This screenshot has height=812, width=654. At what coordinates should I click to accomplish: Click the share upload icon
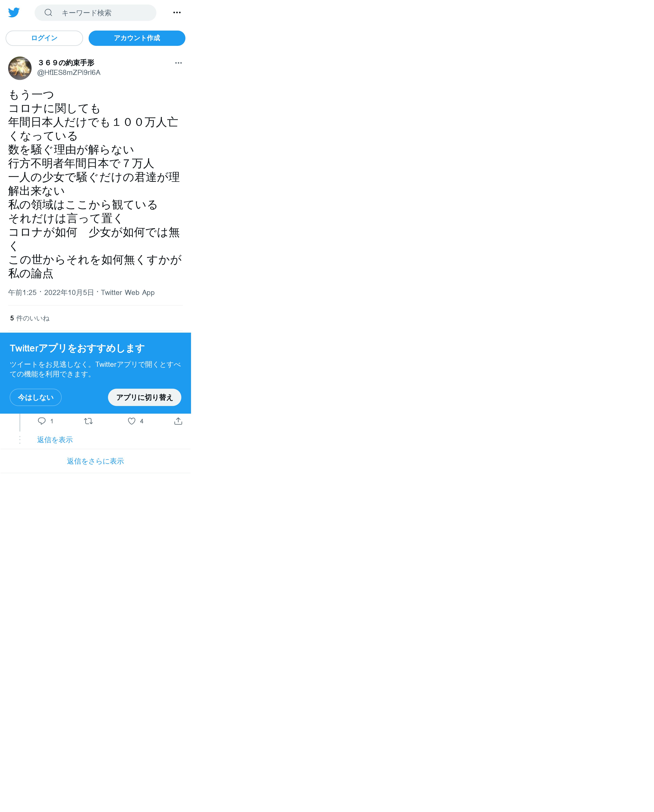pyautogui.click(x=178, y=421)
